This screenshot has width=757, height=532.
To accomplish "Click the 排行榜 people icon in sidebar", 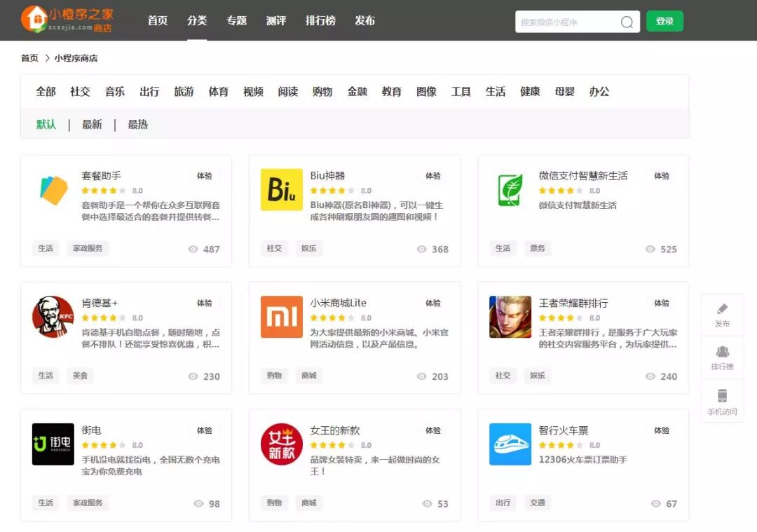I will coord(722,351).
